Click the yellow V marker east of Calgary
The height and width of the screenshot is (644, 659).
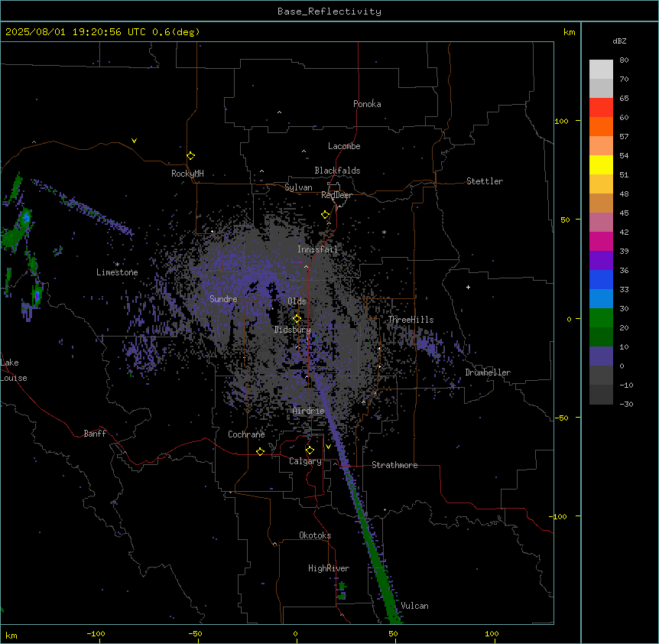[x=328, y=447]
